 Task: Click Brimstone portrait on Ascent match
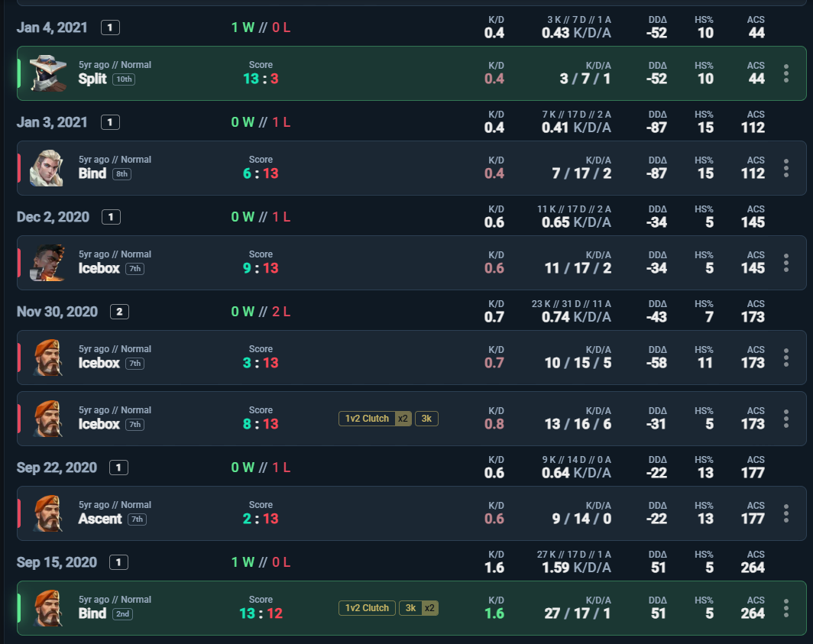47,513
